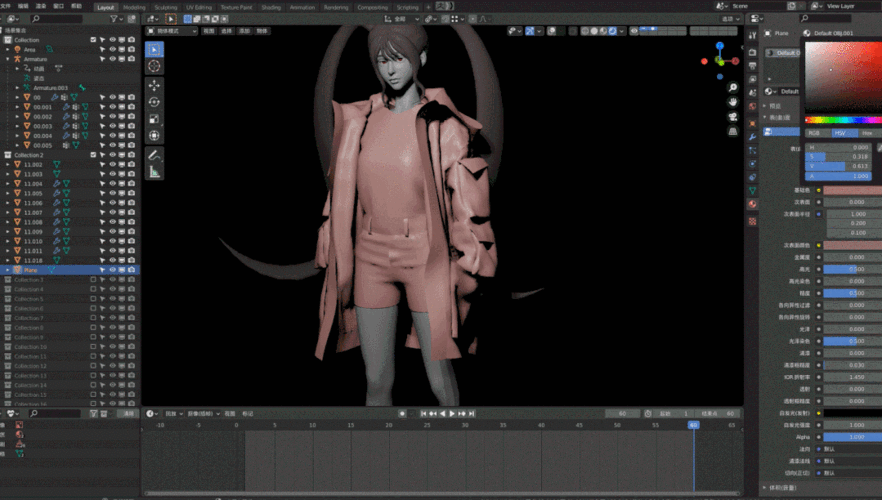Click the blue Z axis on navigation gizmo
The image size is (882, 500).
720,46
